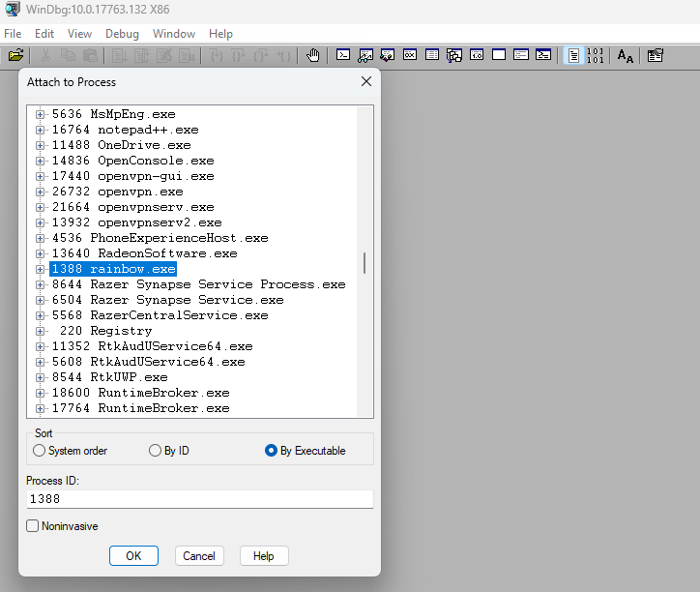Open the Memory window toolbar icon
This screenshot has height=592, width=700.
coord(431,55)
